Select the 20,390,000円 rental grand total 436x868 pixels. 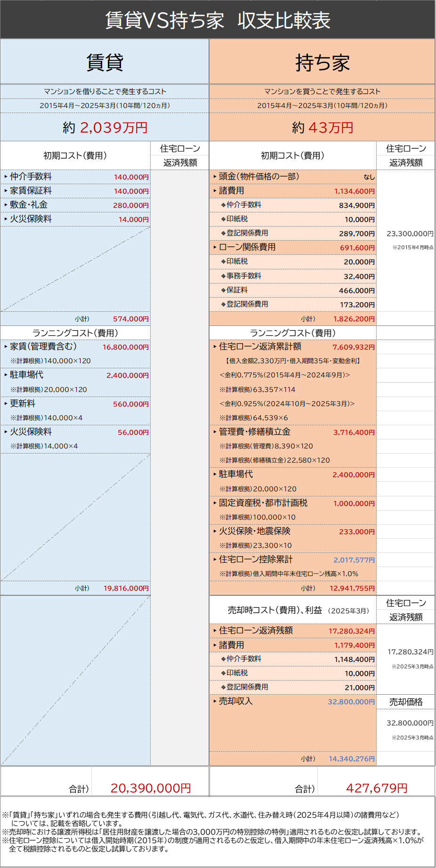tap(151, 788)
